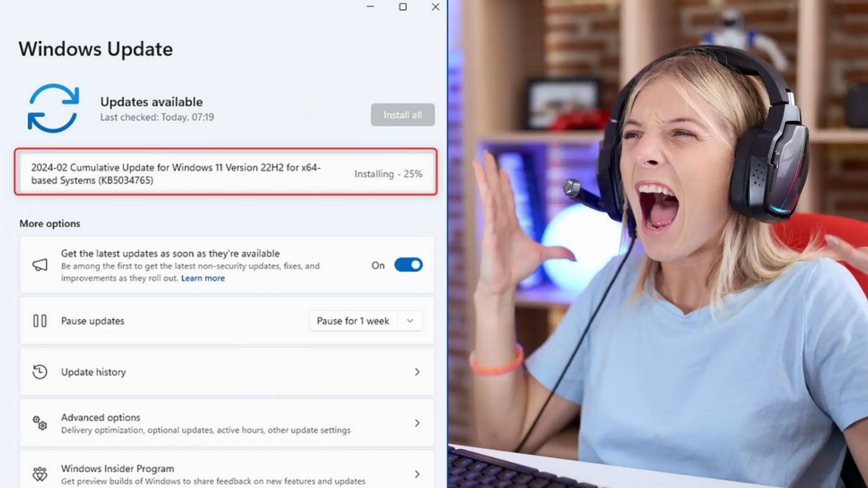The height and width of the screenshot is (488, 868).
Task: Click the gears icon beside Advanced options
Action: pyautogui.click(x=40, y=423)
